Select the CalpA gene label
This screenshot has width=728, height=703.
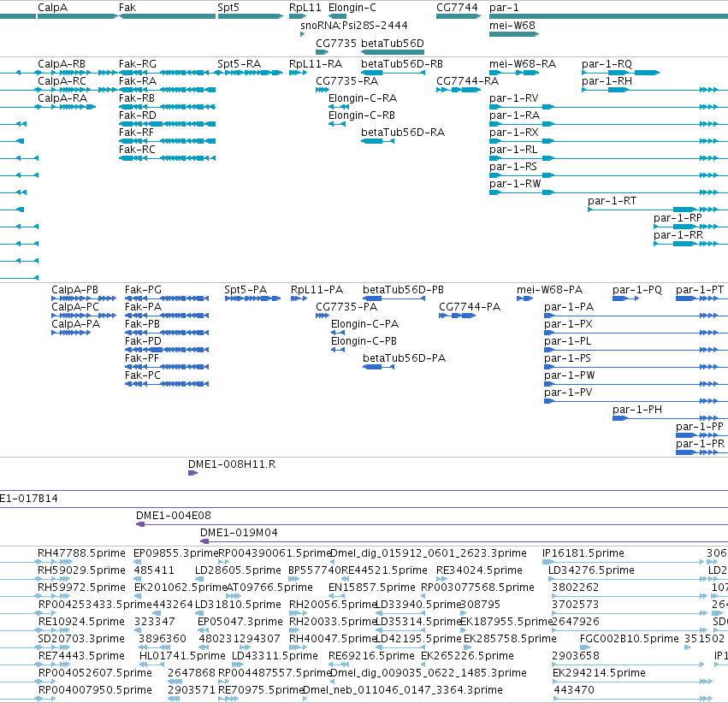click(52, 8)
